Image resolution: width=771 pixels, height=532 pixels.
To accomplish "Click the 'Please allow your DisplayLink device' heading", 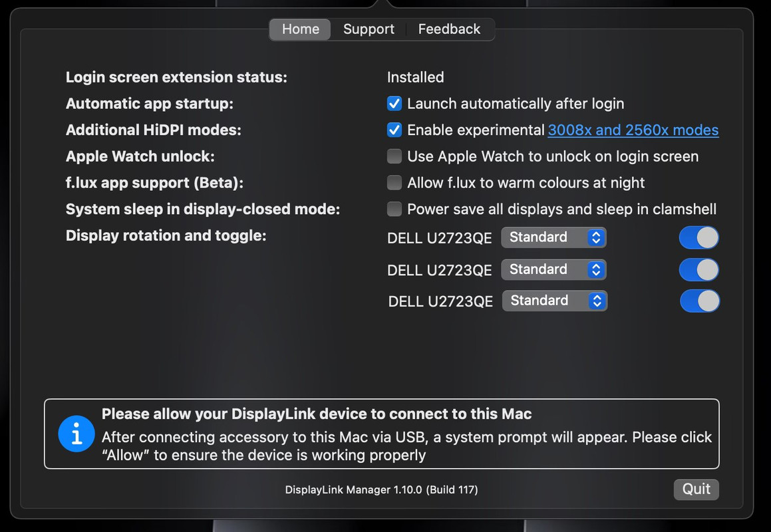I will [317, 414].
